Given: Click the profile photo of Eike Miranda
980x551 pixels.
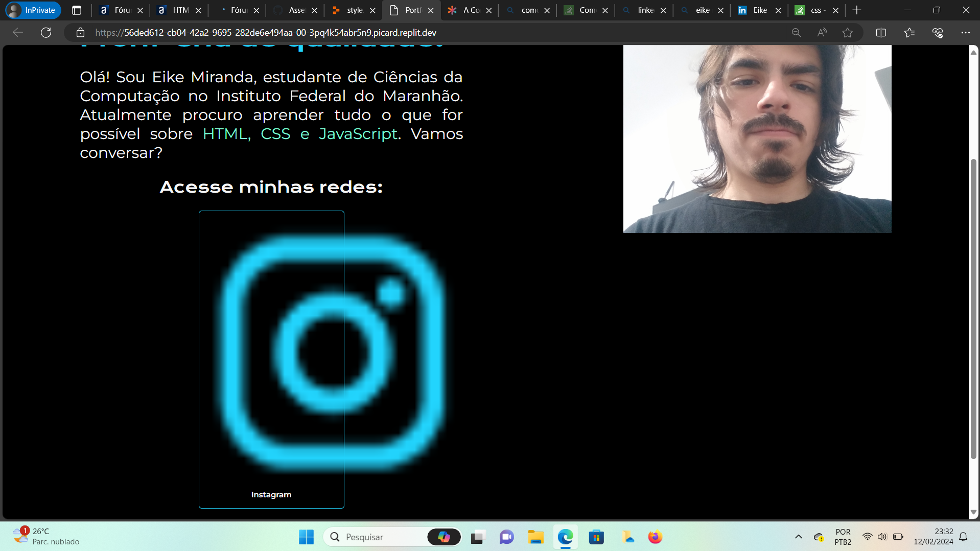Looking at the screenshot, I should 757,139.
